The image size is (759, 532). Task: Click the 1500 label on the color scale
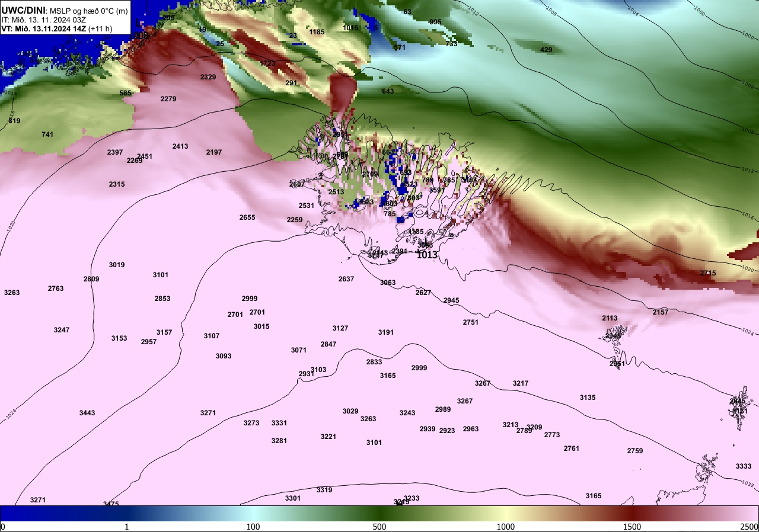632,527
